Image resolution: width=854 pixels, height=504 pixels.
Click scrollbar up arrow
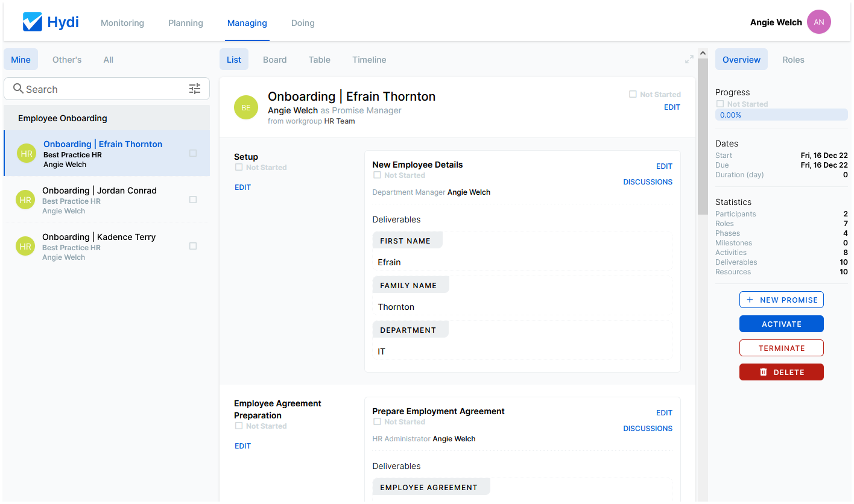click(703, 54)
